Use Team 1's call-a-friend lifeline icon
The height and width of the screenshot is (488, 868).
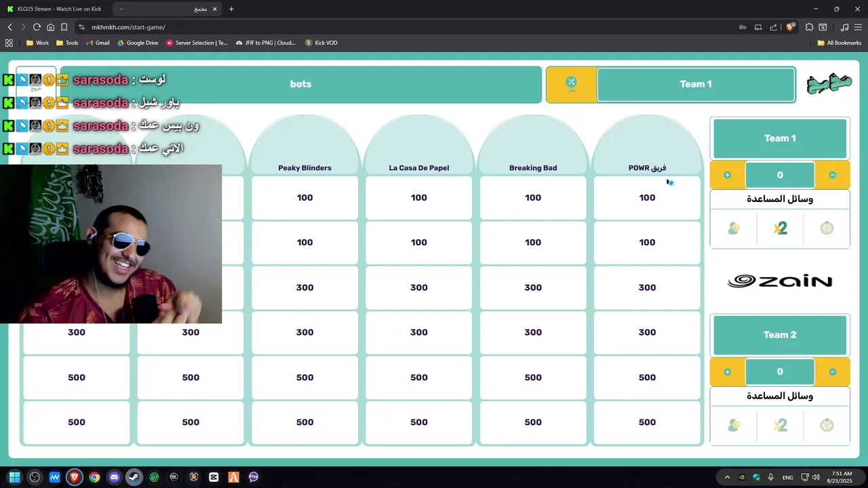coord(734,228)
